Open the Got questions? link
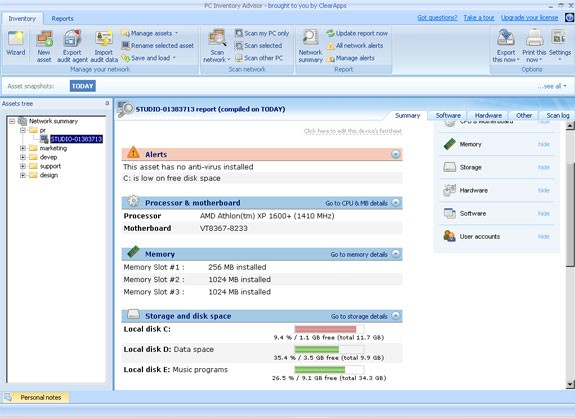 pos(437,18)
